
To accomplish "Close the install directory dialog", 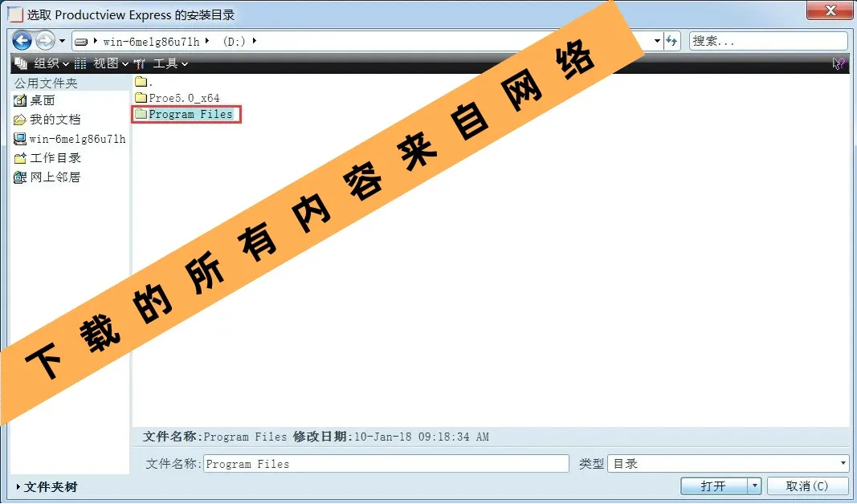I will 830,10.
